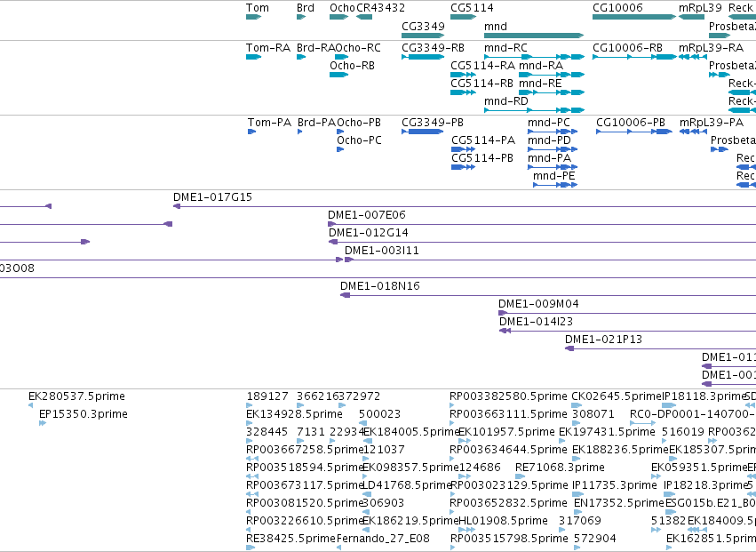Click the mnd-RD transcript label
The width and height of the screenshot is (756, 552).
coord(506,101)
